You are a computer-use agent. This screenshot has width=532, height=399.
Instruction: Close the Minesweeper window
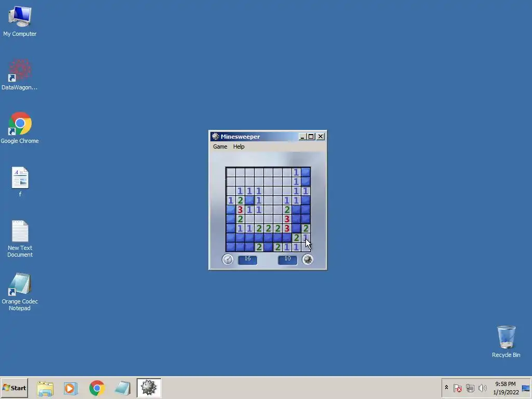pos(320,137)
